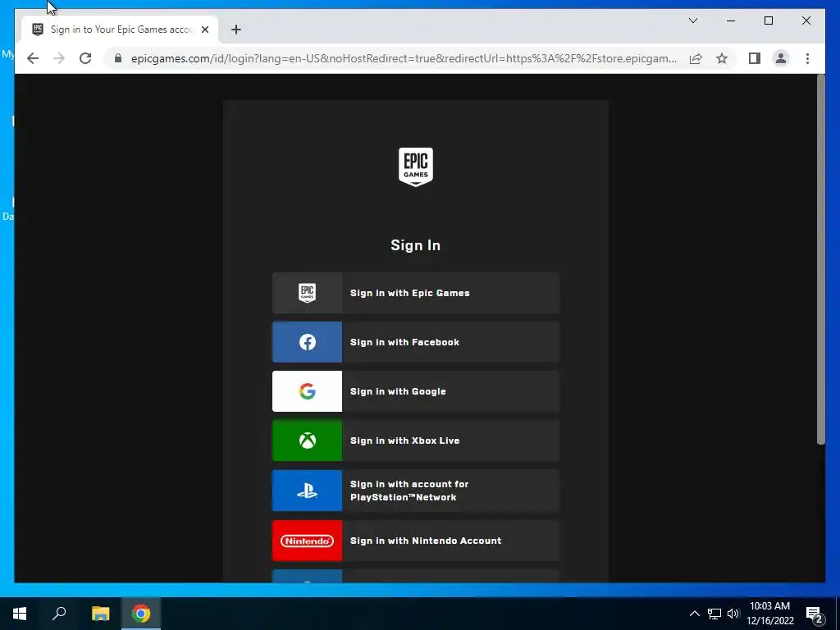Click the PlayStation logo icon
The height and width of the screenshot is (630, 840).
pos(307,491)
